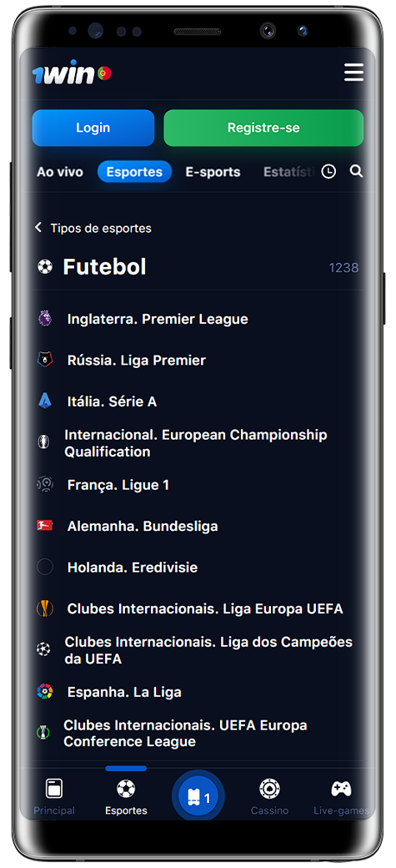Select the E-sports tab
This screenshot has width=396, height=868.
[x=213, y=172]
